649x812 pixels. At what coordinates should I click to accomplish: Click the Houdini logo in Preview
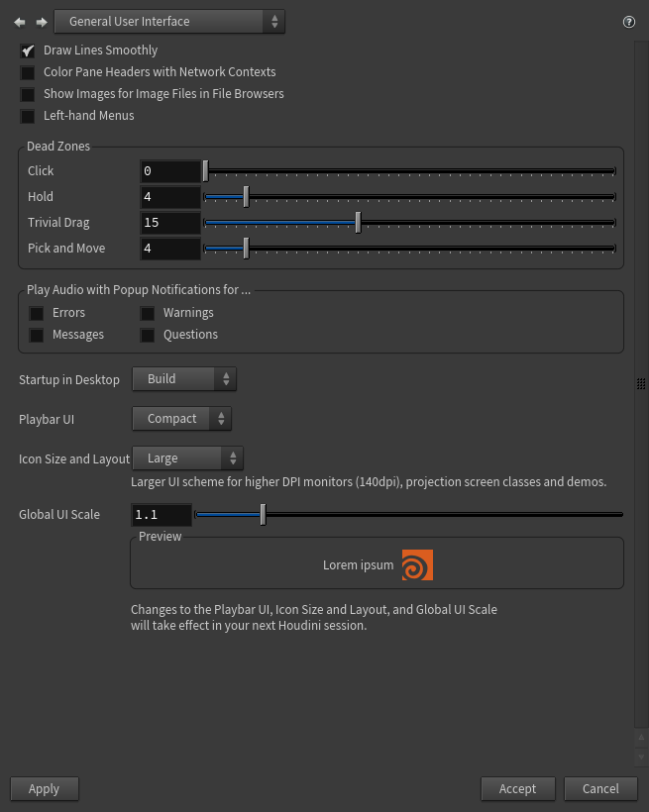pyautogui.click(x=417, y=565)
